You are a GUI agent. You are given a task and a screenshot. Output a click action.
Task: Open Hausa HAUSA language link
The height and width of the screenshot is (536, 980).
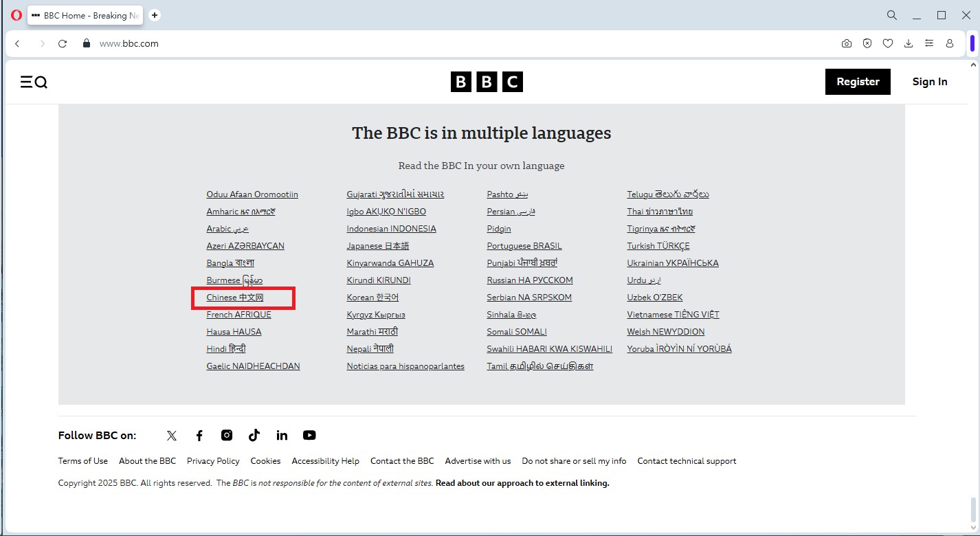234,332
